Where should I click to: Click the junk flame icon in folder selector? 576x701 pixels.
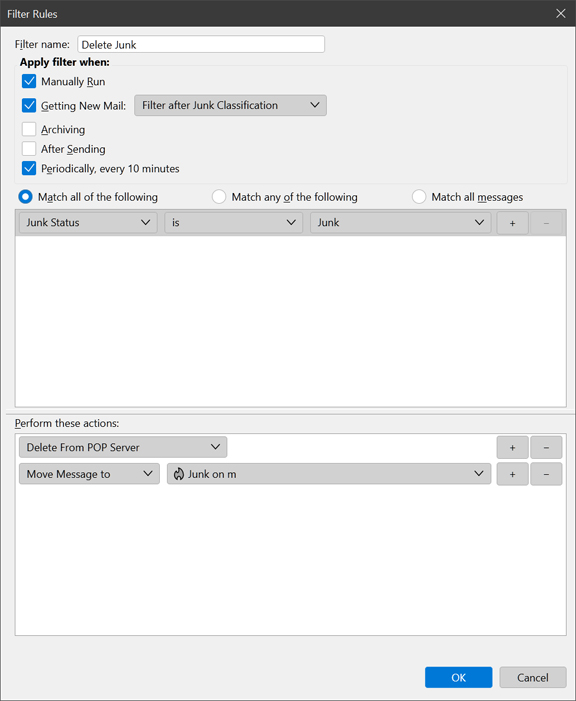coord(179,474)
